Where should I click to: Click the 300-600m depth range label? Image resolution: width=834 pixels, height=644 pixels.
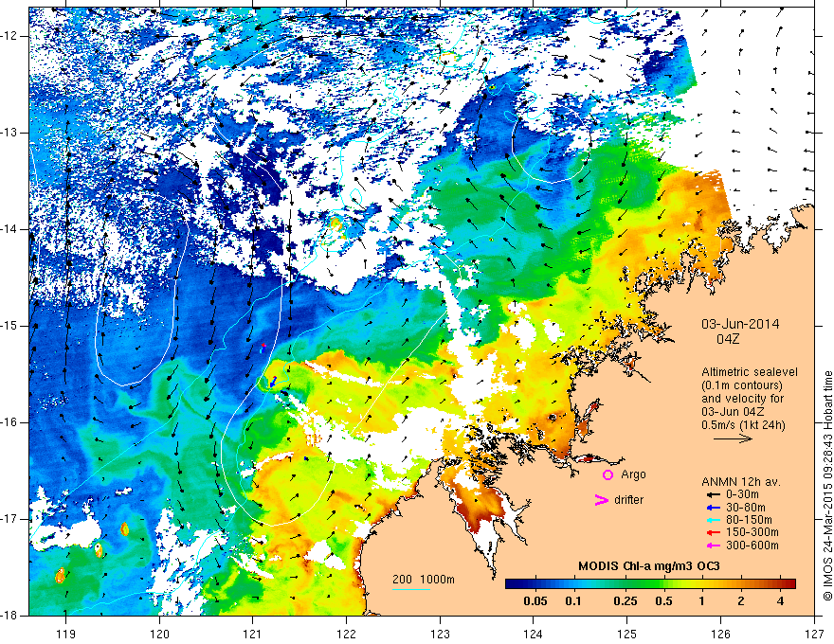point(752,546)
